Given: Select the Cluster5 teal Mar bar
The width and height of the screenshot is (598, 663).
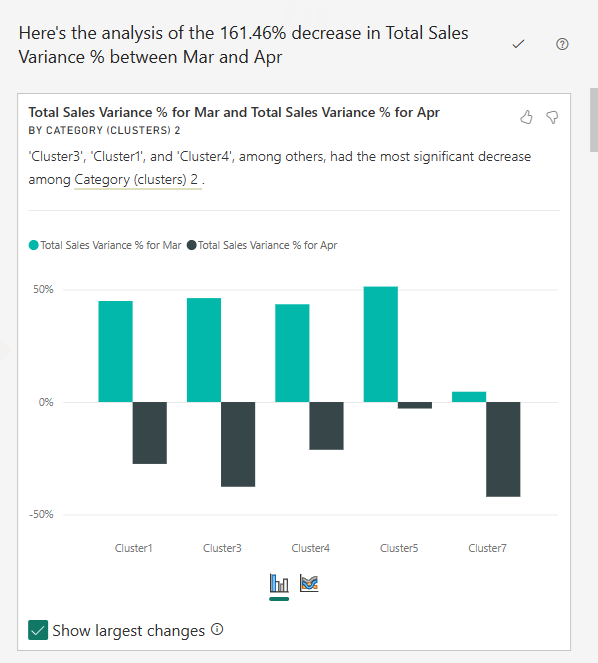Looking at the screenshot, I should coord(381,344).
